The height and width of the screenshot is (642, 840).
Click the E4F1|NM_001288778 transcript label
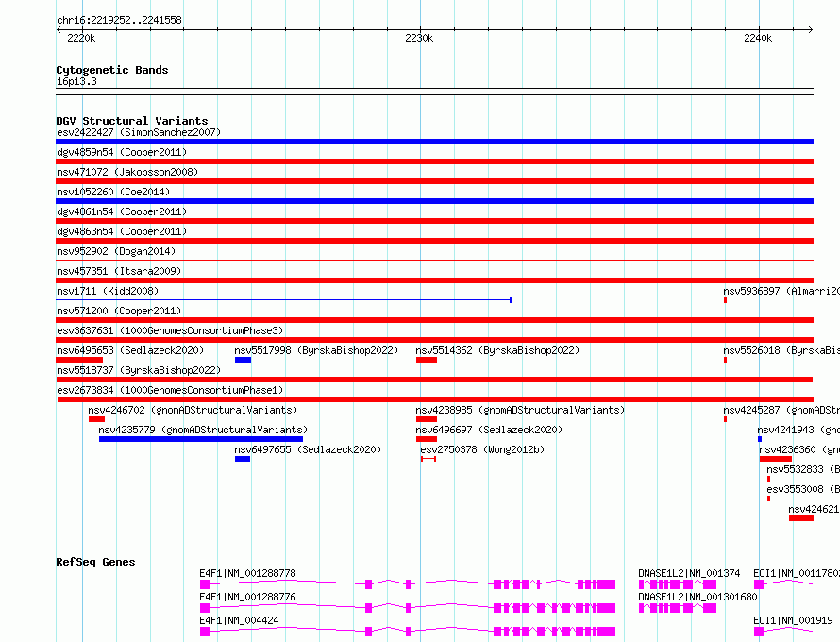pyautogui.click(x=247, y=573)
